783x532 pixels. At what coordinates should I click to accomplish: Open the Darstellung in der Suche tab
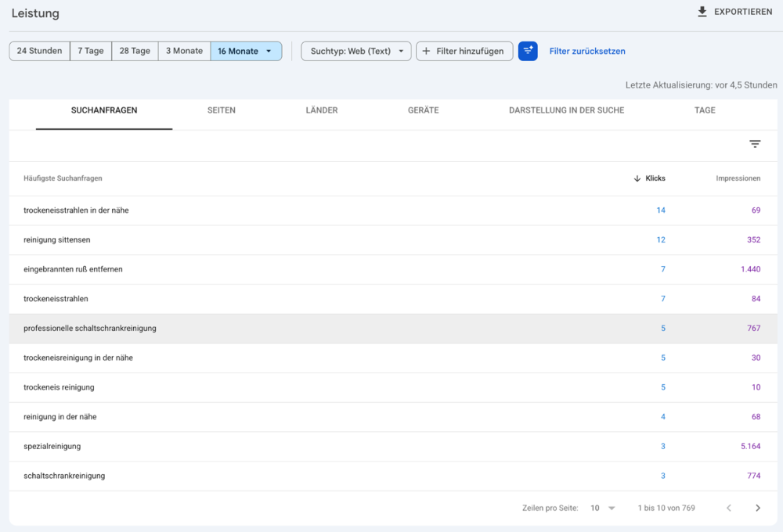click(x=567, y=110)
